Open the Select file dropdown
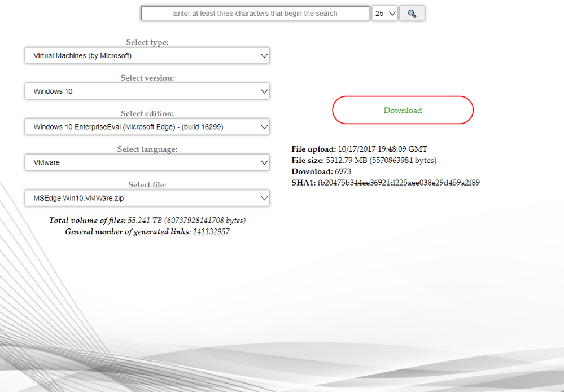The width and height of the screenshot is (564, 392). click(x=147, y=198)
